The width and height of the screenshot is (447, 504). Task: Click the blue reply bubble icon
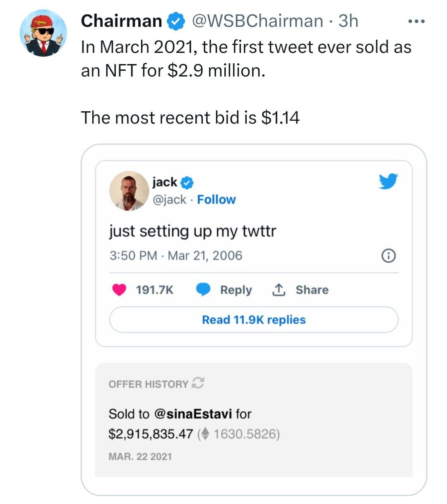point(203,290)
